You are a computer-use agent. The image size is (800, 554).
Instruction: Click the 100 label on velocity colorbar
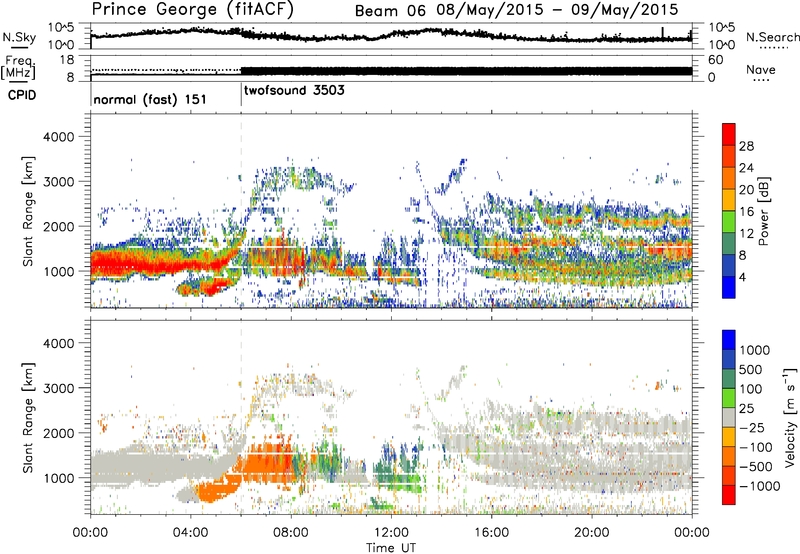751,389
